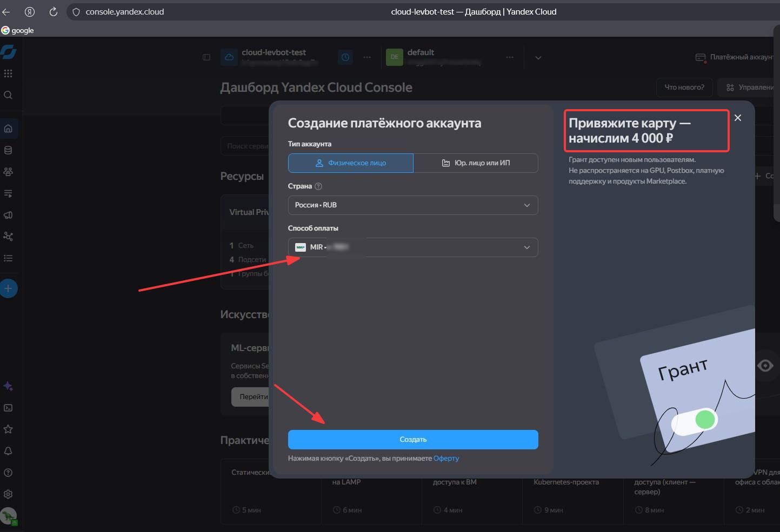Click the Грант доступен новым пользователям text
The height and width of the screenshot is (532, 780).
click(x=632, y=160)
